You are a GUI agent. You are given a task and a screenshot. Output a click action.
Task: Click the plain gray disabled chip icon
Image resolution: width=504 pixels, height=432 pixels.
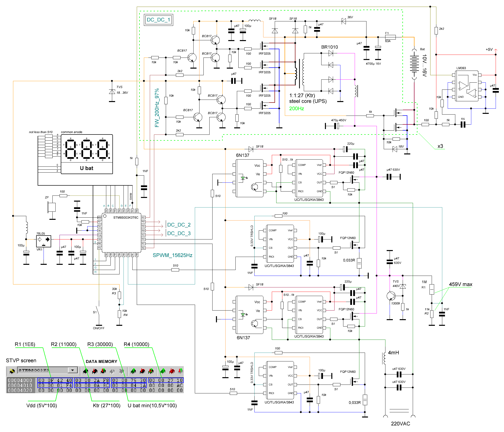click(x=112, y=371)
